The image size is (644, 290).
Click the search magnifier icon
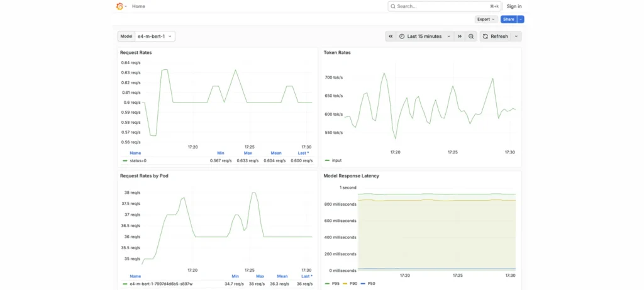(x=393, y=6)
